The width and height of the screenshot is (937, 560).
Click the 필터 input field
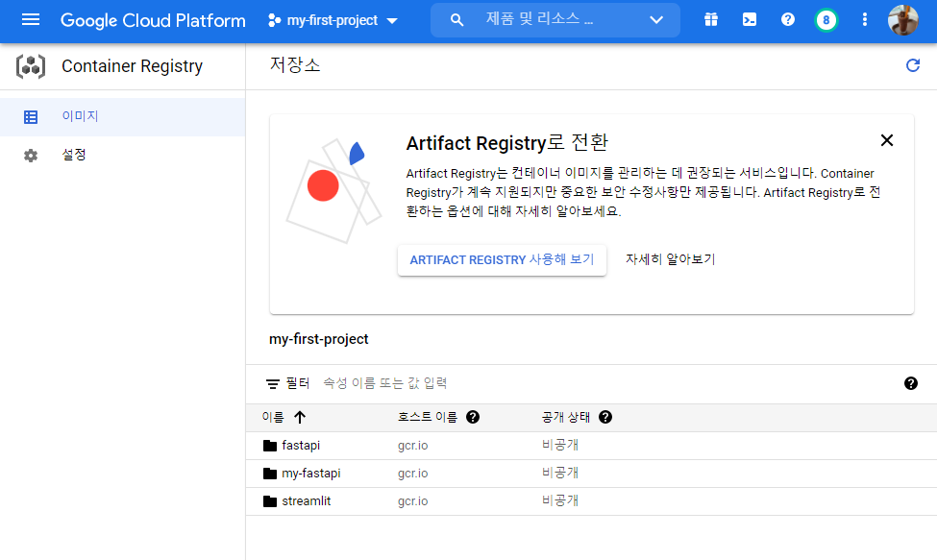point(577,383)
